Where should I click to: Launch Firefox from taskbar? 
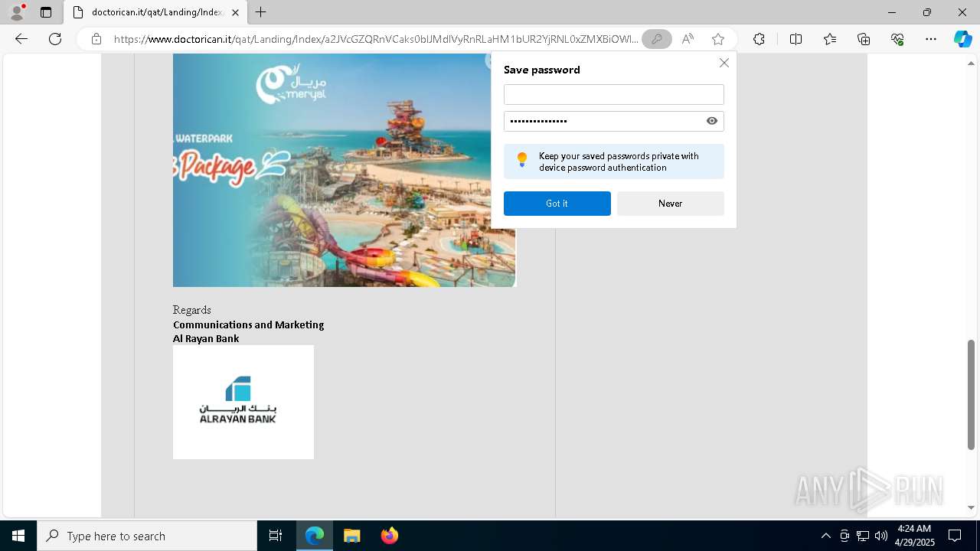click(389, 536)
